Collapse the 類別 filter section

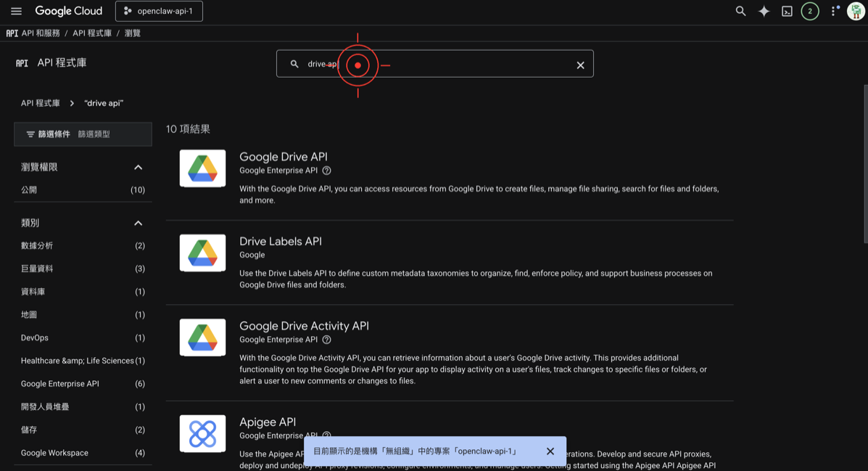pyautogui.click(x=138, y=223)
